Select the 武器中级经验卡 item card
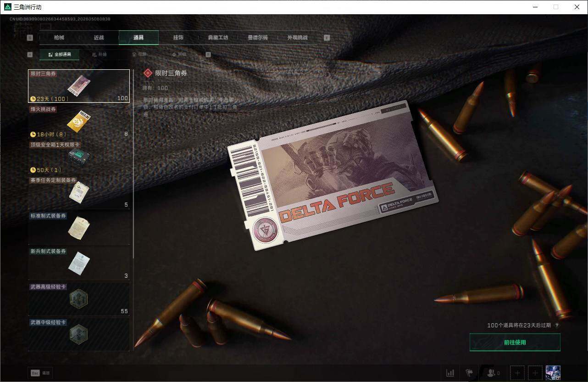 click(x=79, y=335)
